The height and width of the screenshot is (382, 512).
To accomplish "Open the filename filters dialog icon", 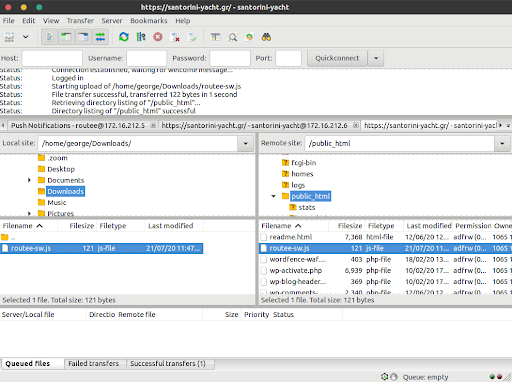I will pos(216,37).
